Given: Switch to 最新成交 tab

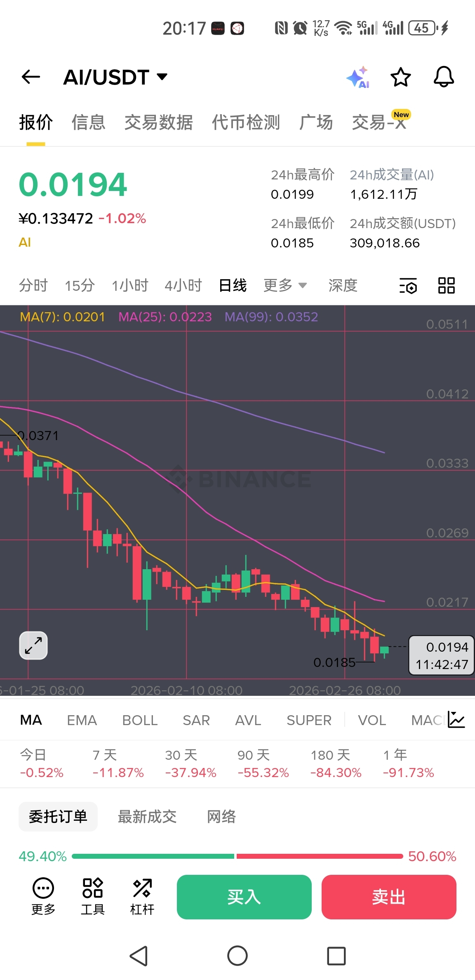Looking at the screenshot, I should [x=147, y=817].
